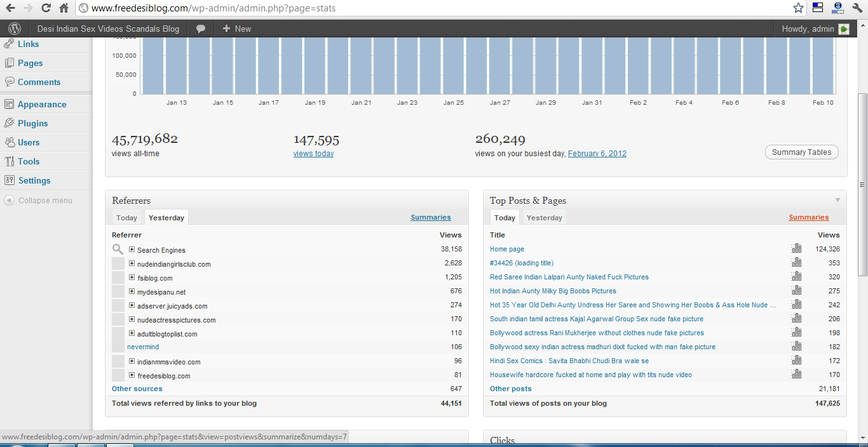The width and height of the screenshot is (868, 447).
Task: Collapse the Top Posts & Pages panel arrow
Action: point(837,200)
